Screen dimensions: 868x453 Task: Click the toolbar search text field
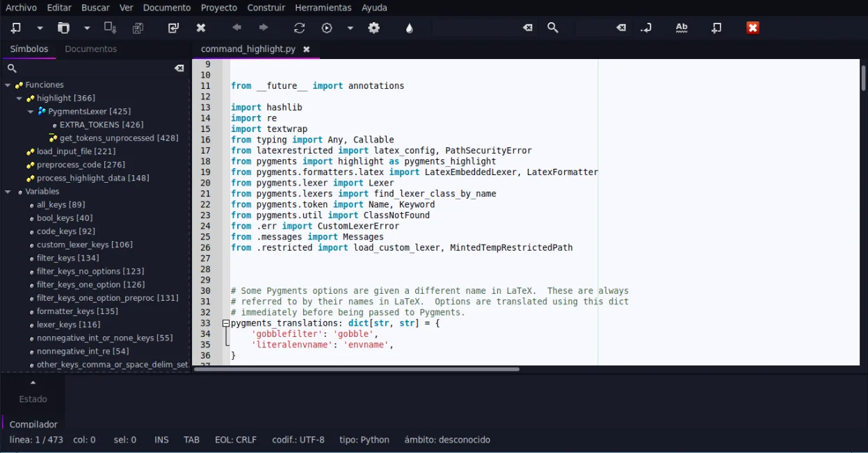[x=476, y=28]
